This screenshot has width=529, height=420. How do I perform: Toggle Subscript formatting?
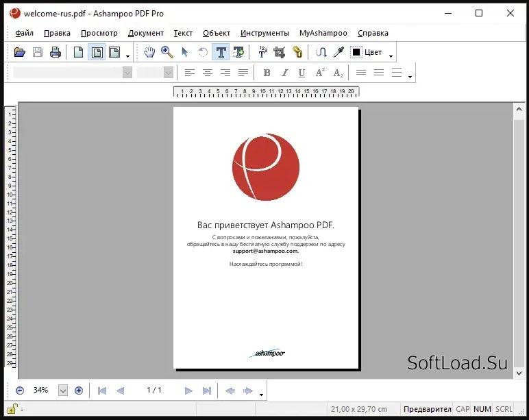point(338,73)
